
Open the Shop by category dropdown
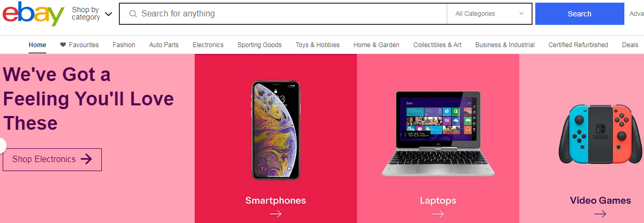pos(92,14)
